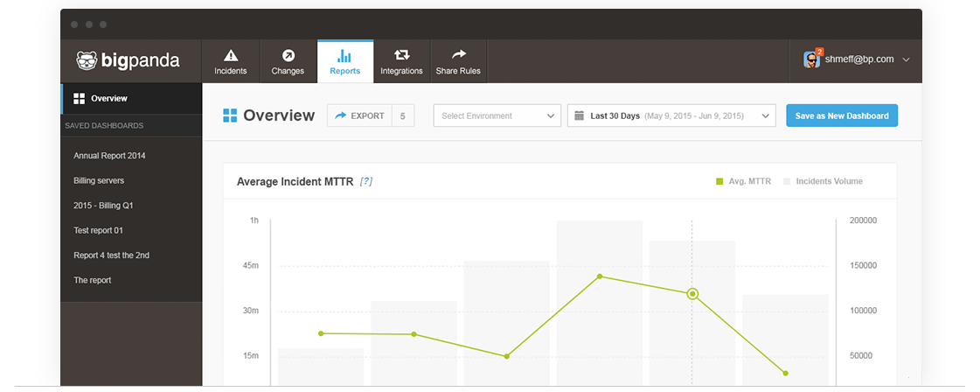Image resolution: width=980 pixels, height=392 pixels.
Task: Toggle the Incidents Volume legend entry
Action: click(823, 181)
